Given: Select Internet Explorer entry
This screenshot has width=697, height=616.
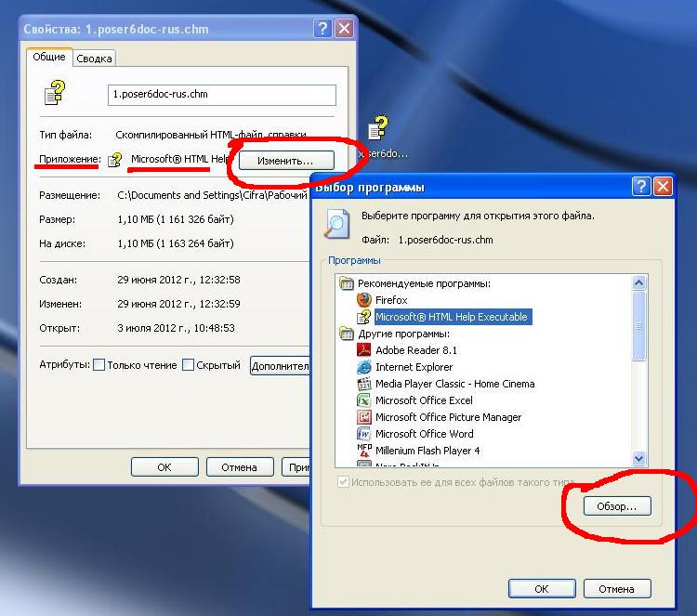Looking at the screenshot, I should (x=414, y=367).
